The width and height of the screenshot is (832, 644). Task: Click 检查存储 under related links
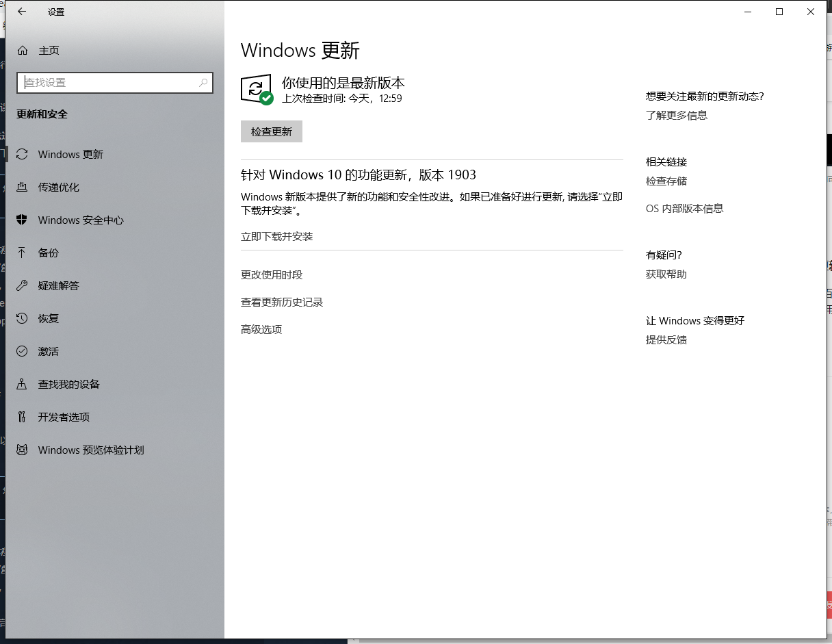coord(666,181)
